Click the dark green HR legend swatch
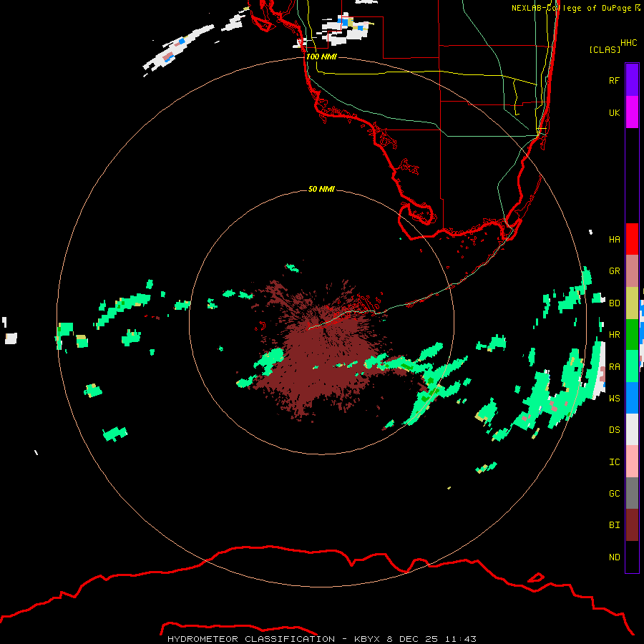Viewport: 644px width, 644px height. coord(632,335)
